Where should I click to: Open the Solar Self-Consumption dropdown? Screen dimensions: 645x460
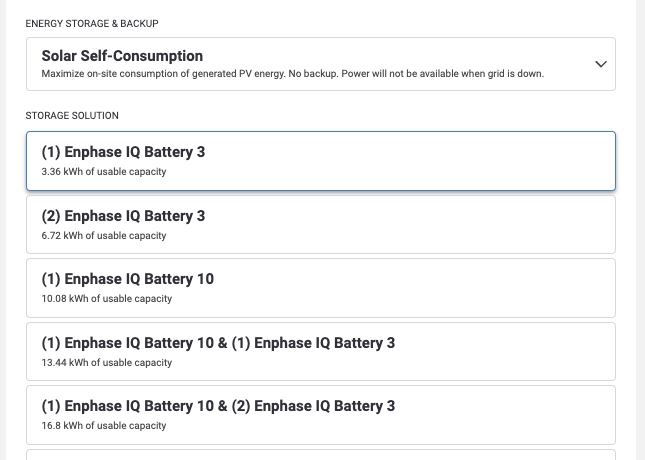click(x=321, y=64)
